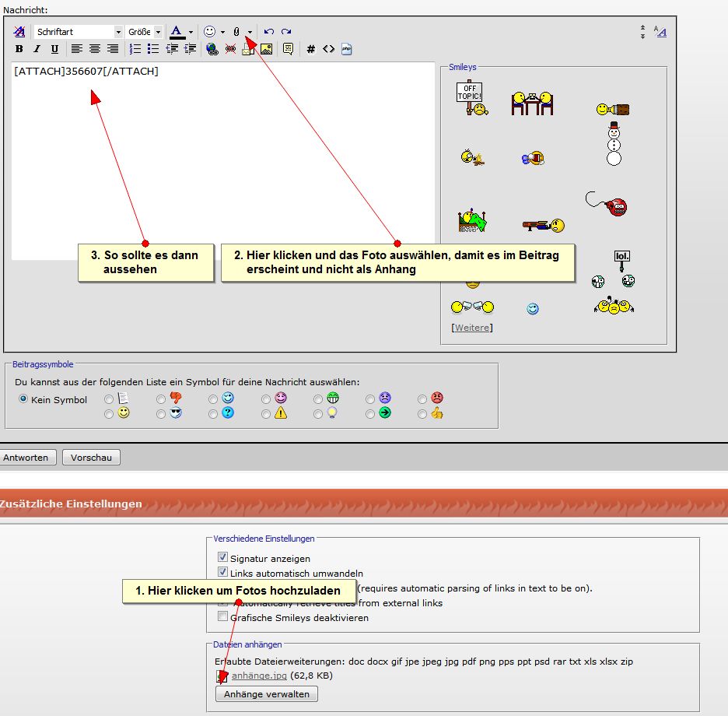This screenshot has height=716, width=728.
Task: Click inside the message text area
Action: pyautogui.click(x=223, y=160)
